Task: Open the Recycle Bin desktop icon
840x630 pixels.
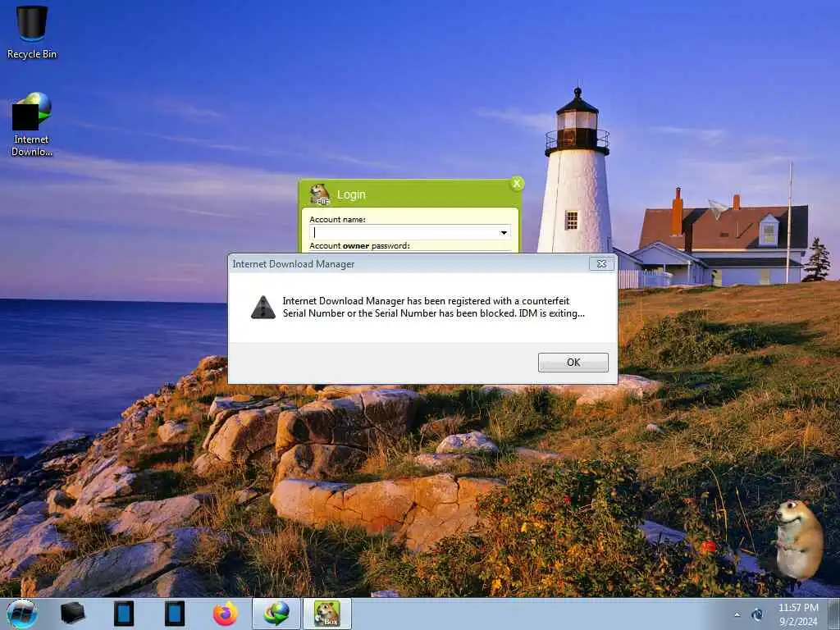Action: tap(32, 32)
